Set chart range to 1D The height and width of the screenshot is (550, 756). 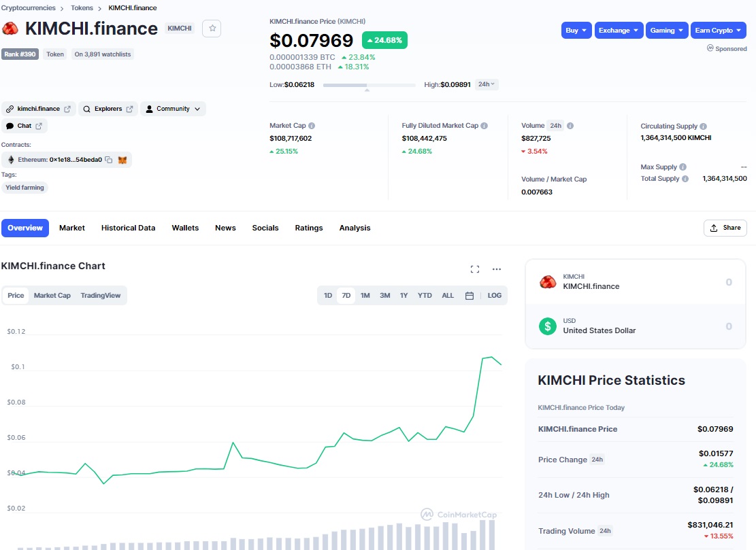tap(328, 296)
